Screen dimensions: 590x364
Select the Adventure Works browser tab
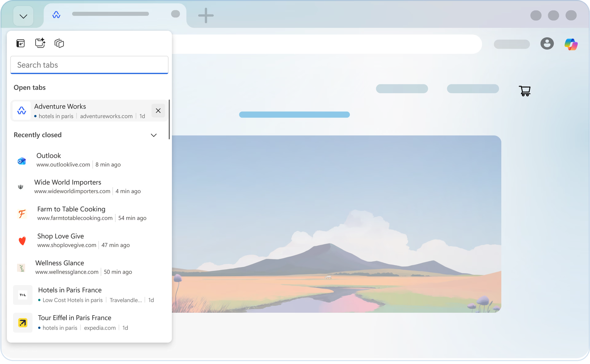(115, 15)
